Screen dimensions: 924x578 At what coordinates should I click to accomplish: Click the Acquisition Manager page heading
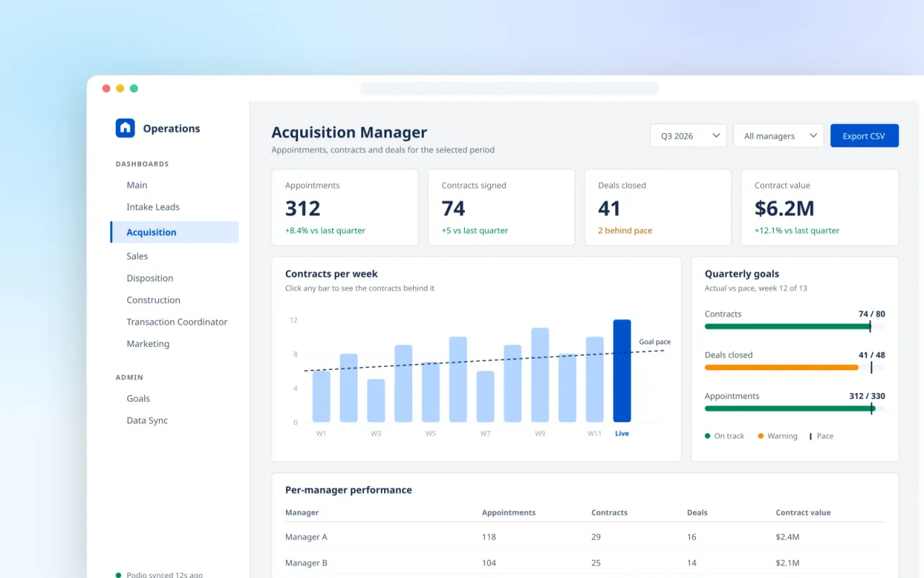[x=349, y=132]
